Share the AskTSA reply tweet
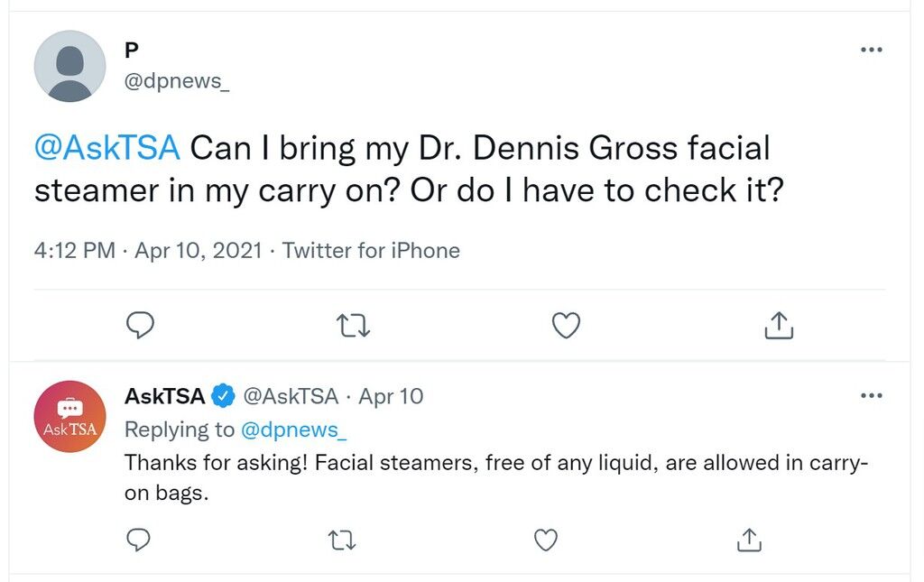924x582 pixels. [x=749, y=540]
